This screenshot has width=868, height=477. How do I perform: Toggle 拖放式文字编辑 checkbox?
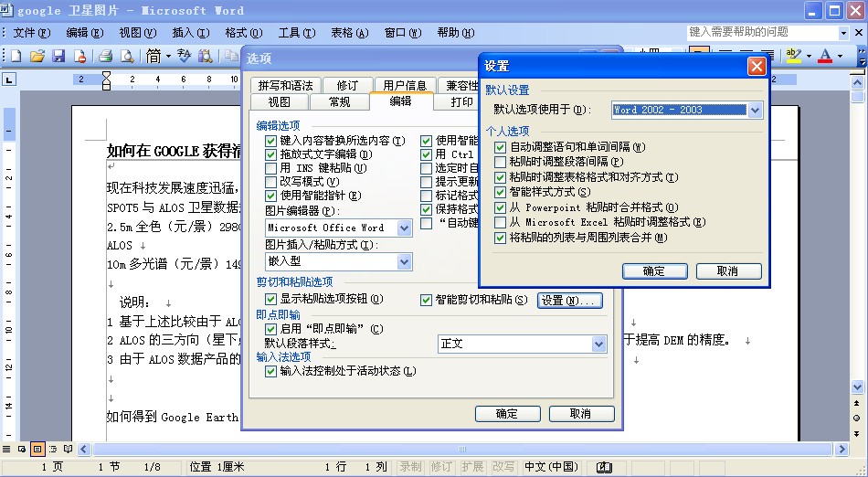click(x=270, y=155)
